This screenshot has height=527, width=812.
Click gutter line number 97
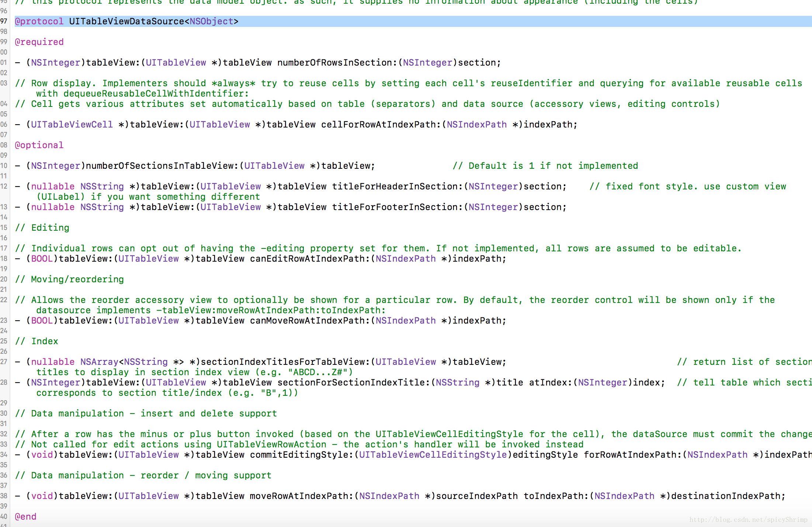[4, 21]
